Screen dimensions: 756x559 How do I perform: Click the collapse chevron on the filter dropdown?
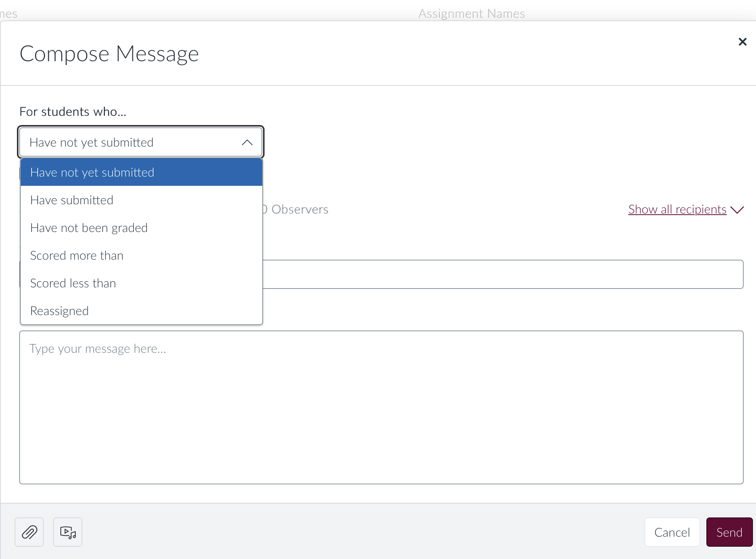pos(247,142)
